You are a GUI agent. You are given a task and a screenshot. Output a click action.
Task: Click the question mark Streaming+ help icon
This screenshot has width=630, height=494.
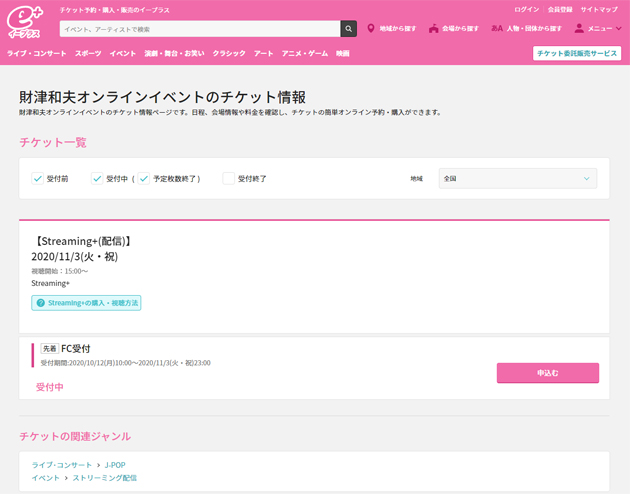pyautogui.click(x=41, y=303)
